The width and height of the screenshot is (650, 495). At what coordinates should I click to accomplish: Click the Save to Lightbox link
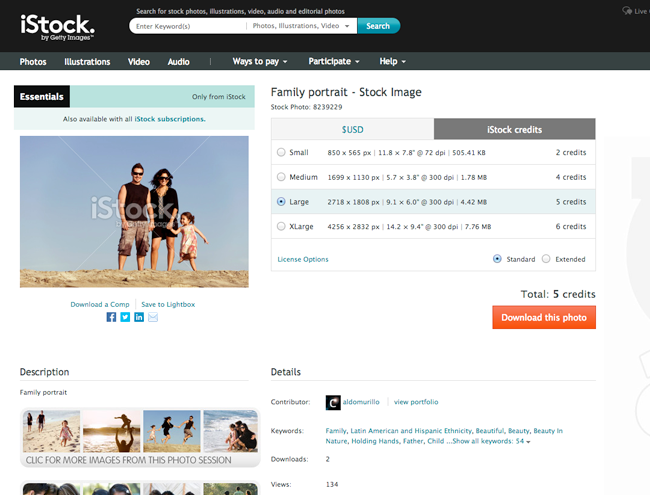pyautogui.click(x=168, y=304)
